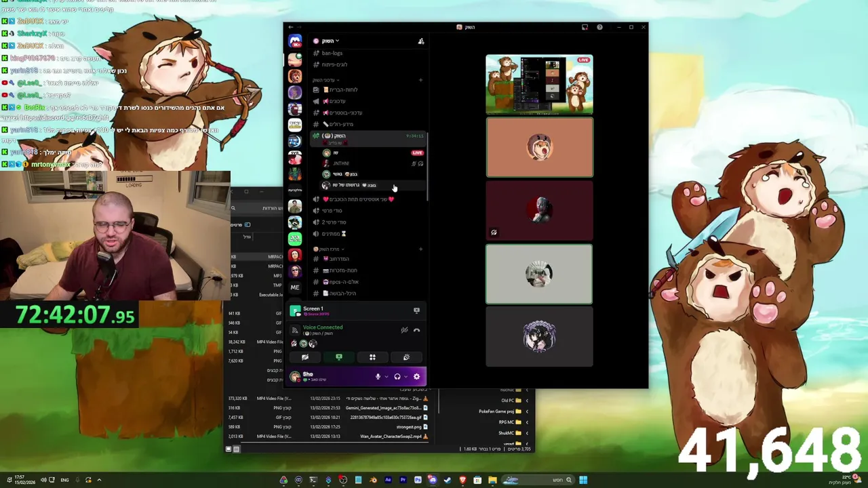The image size is (868, 488).
Task: Open activities launcher button in voice panel
Action: 372,357
